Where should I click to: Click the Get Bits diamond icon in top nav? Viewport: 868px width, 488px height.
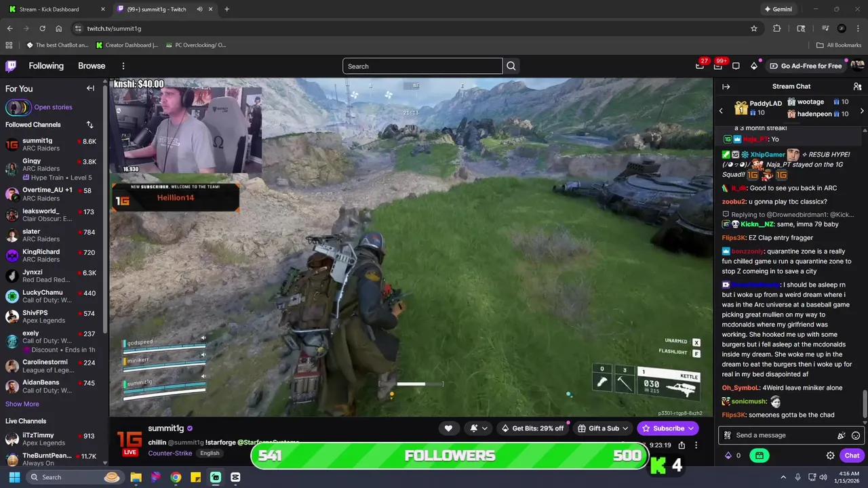point(754,66)
